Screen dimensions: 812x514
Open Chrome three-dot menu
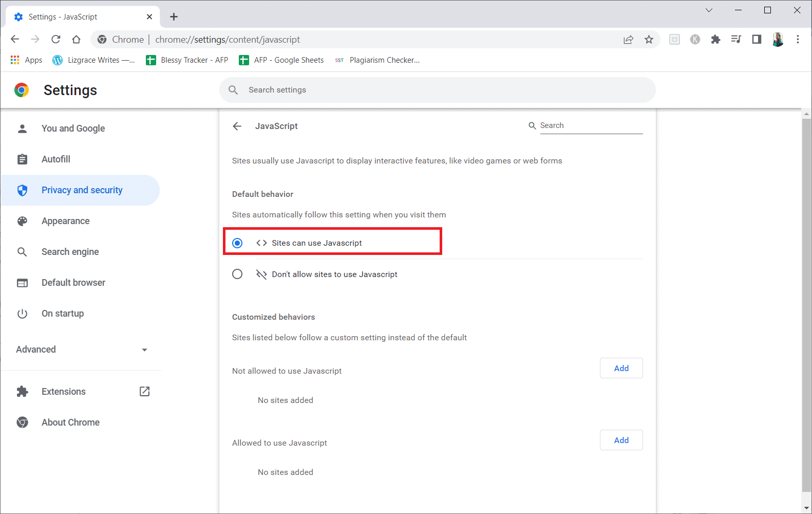[798, 40]
